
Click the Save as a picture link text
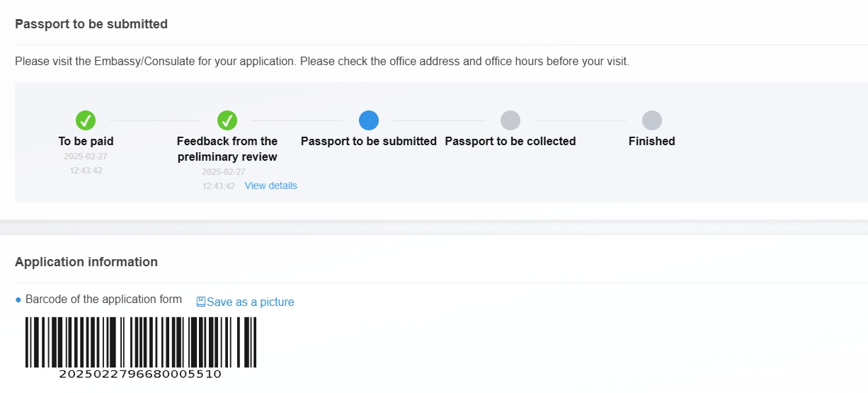click(x=250, y=302)
